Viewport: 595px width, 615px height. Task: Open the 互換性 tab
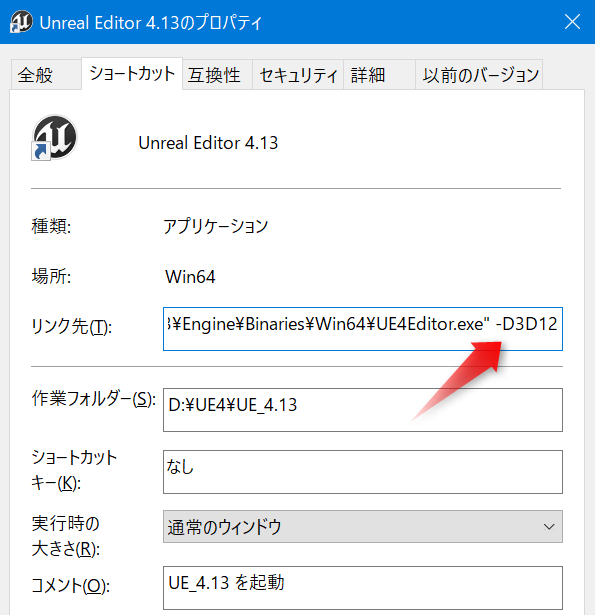(x=217, y=75)
